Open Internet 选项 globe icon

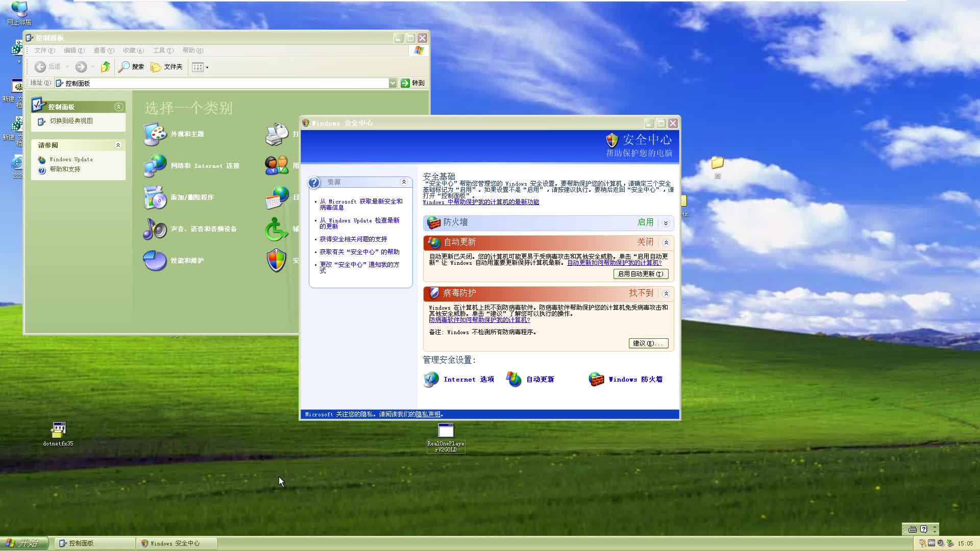431,379
